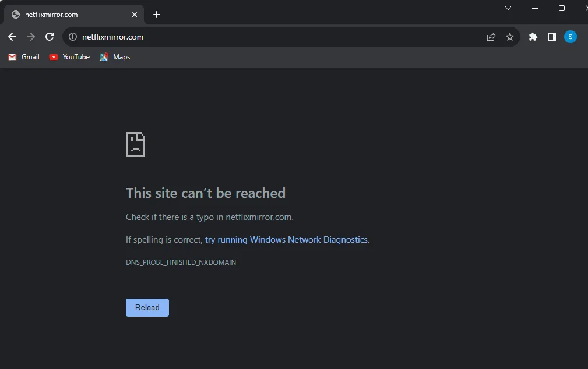Click the blue Reload button

pyautogui.click(x=147, y=307)
